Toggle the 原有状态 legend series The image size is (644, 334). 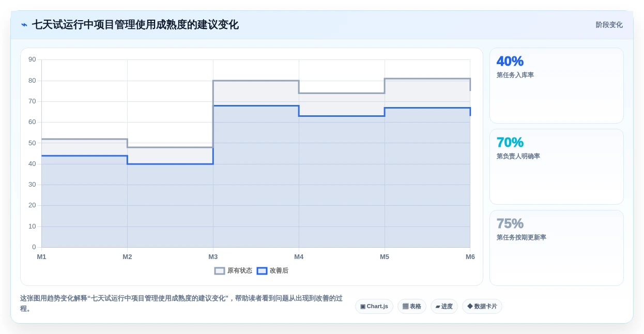tap(234, 271)
